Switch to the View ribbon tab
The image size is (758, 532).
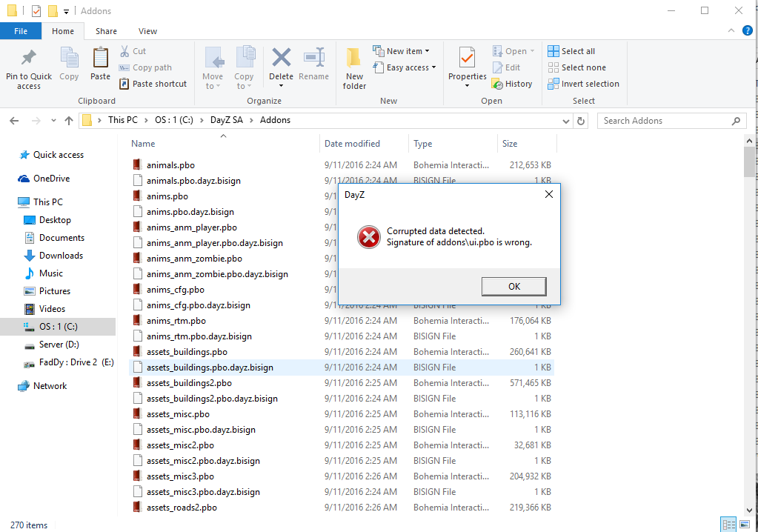pyautogui.click(x=147, y=31)
